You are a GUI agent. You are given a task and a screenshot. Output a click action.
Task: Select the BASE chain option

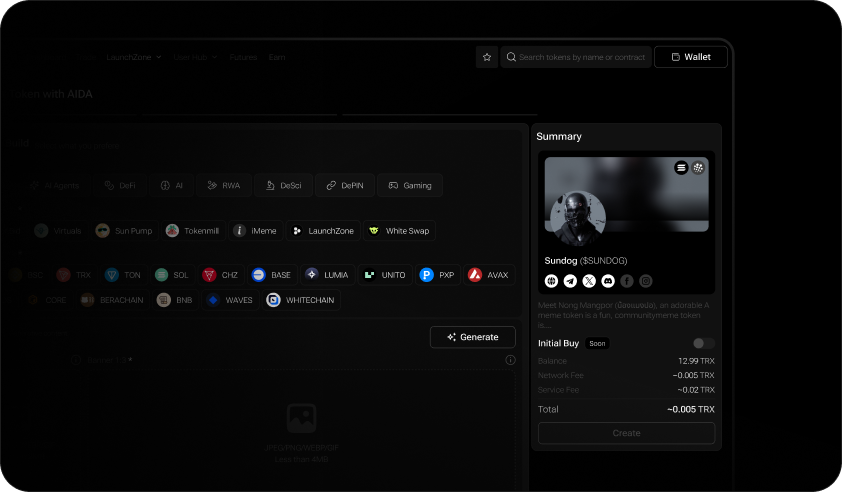271,274
